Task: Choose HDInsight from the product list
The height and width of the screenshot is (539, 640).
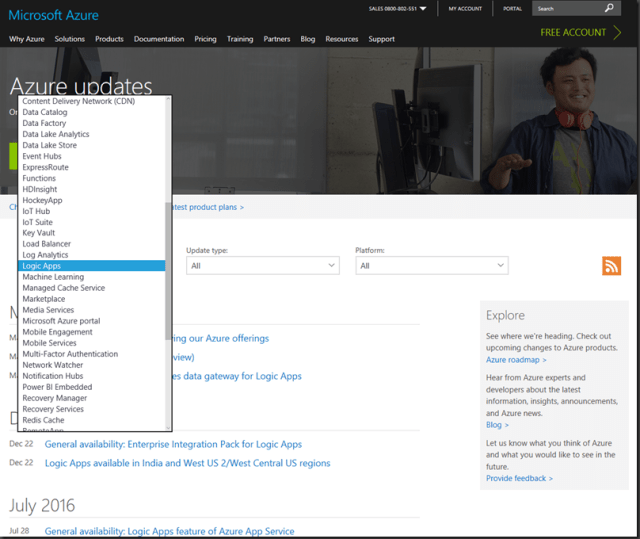Action: tap(92, 189)
